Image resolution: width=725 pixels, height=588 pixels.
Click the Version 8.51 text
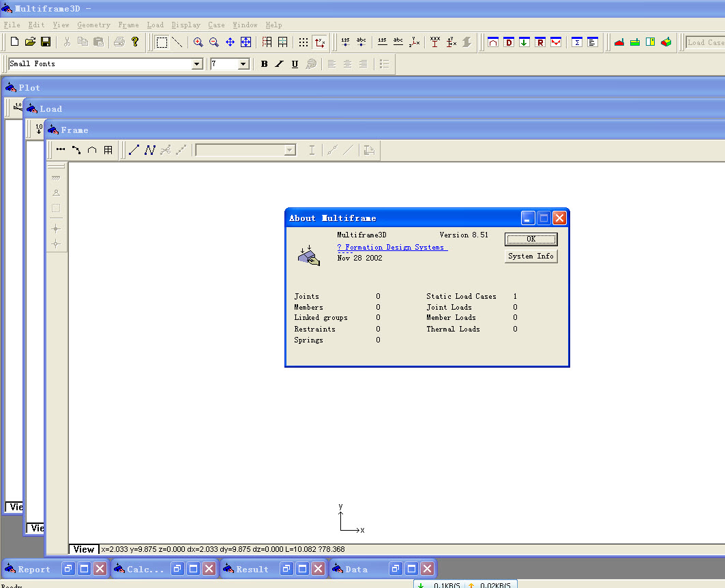pyautogui.click(x=464, y=235)
